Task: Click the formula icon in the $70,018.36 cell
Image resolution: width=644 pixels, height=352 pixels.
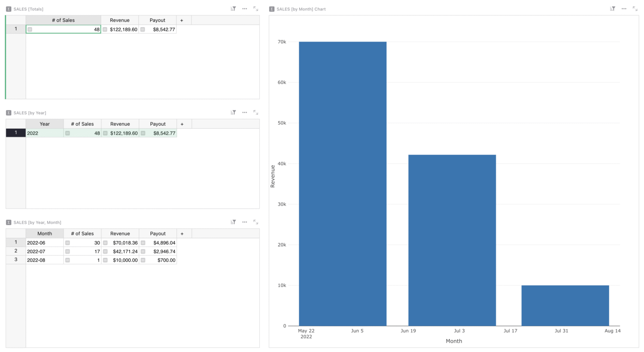Action: pyautogui.click(x=105, y=243)
